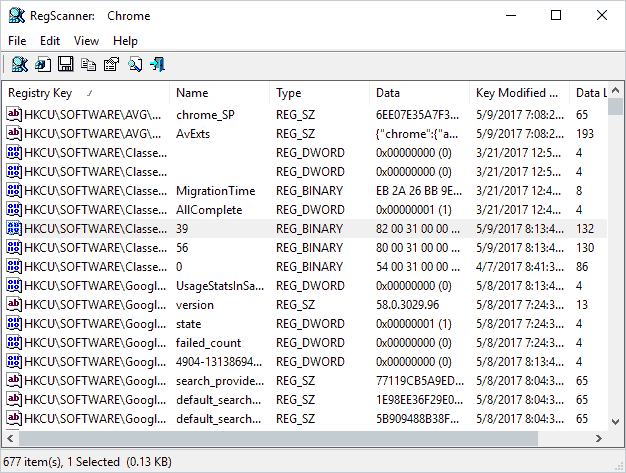626x473 pixels.
Task: Sort by the partially shown Data L column header
Action: pyautogui.click(x=588, y=93)
